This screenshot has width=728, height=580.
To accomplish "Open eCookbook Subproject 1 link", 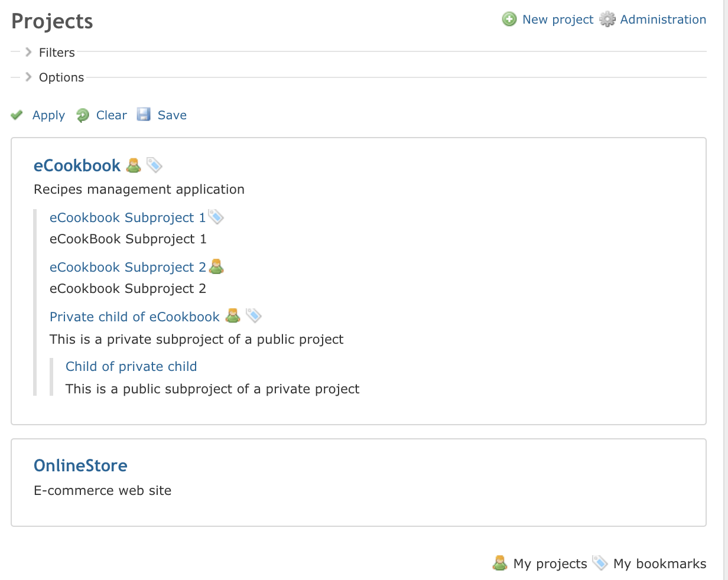I will pos(127,218).
